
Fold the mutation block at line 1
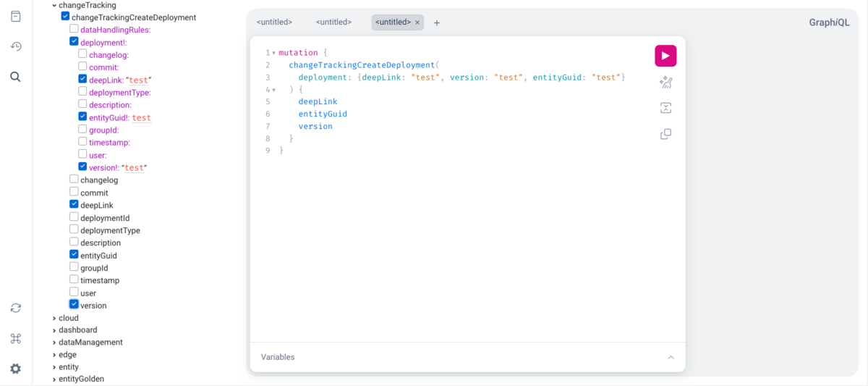tap(273, 53)
